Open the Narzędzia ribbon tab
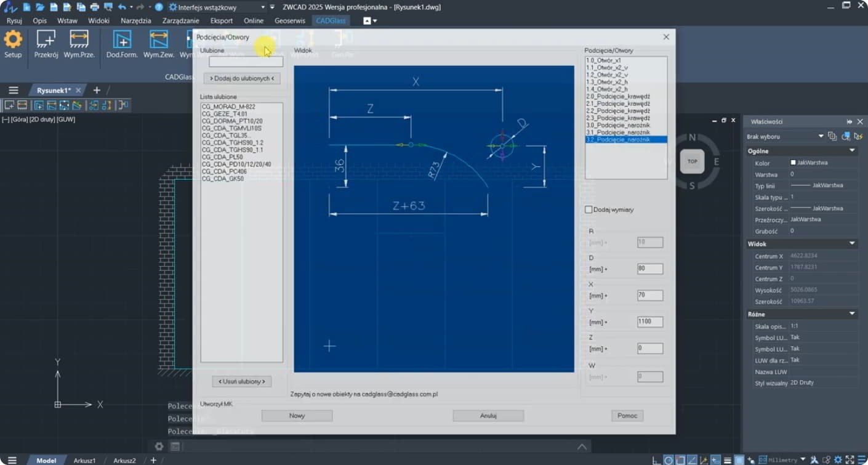Screen dimensions: 868x465 (135, 20)
